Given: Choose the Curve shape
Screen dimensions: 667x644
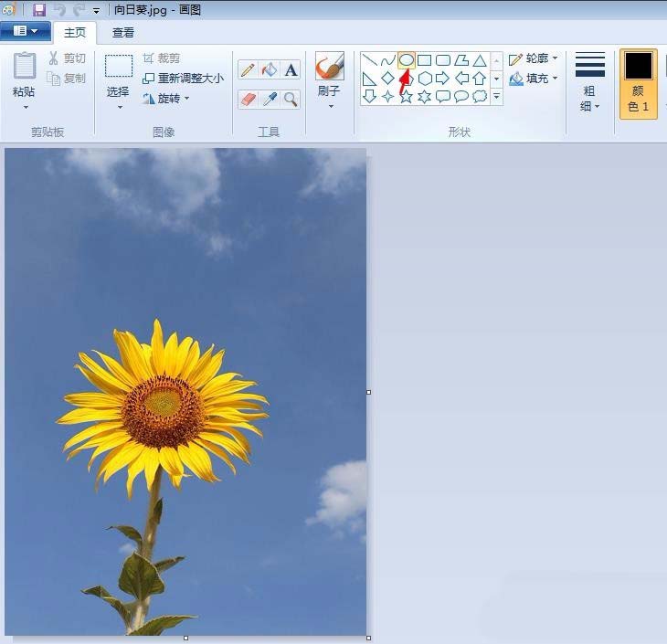Looking at the screenshot, I should pyautogui.click(x=387, y=60).
